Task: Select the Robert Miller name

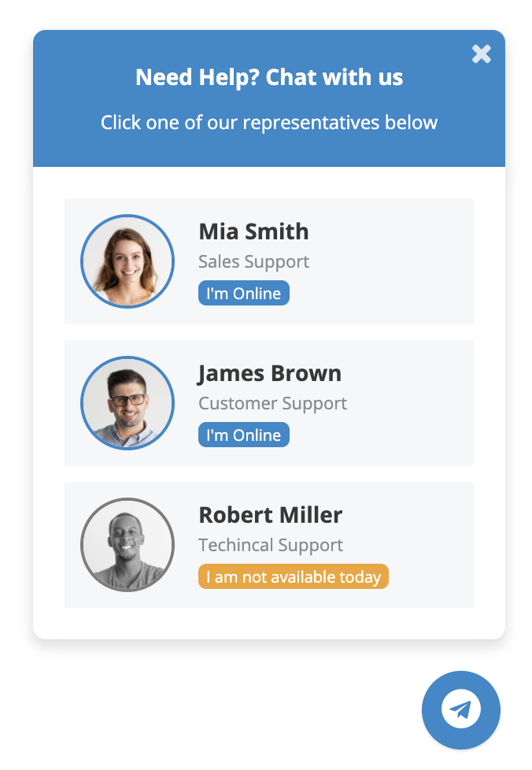Action: 271,515
